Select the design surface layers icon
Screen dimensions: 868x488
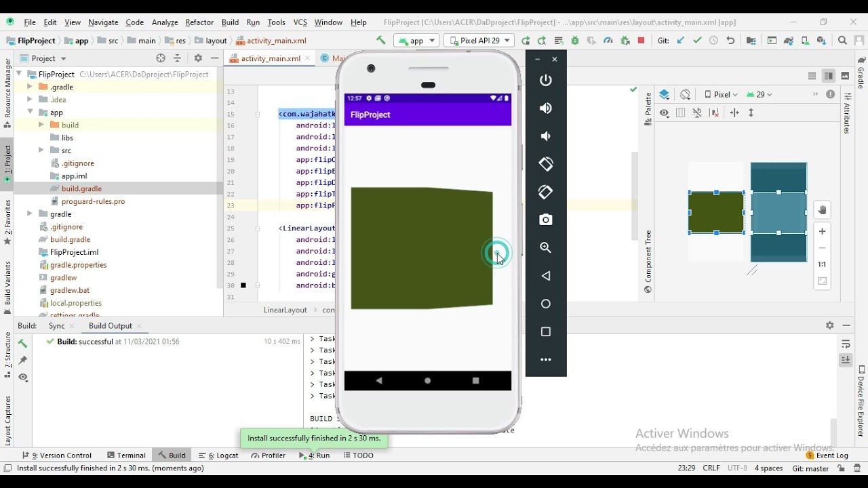point(665,94)
